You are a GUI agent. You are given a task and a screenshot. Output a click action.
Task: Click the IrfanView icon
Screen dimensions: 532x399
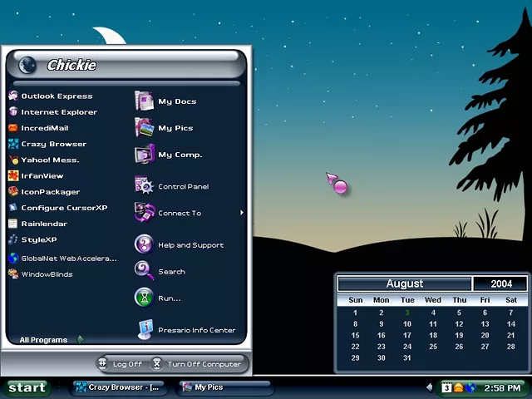click(13, 176)
